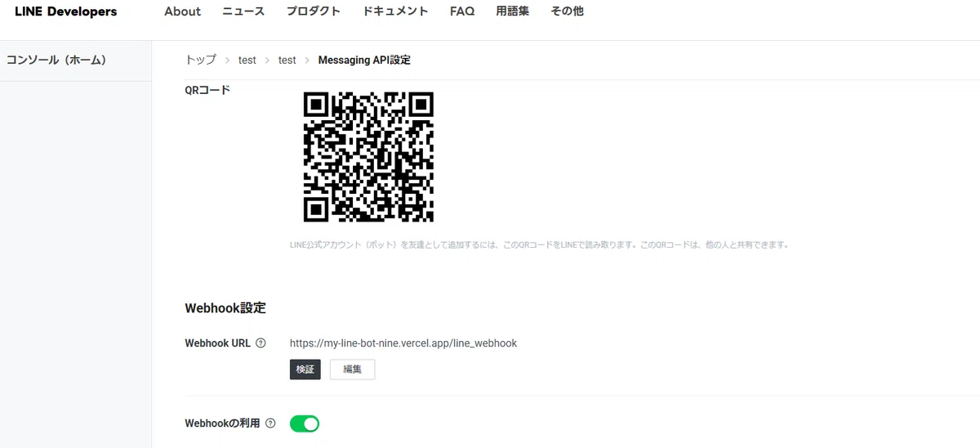Open the その他 menu item

(567, 11)
